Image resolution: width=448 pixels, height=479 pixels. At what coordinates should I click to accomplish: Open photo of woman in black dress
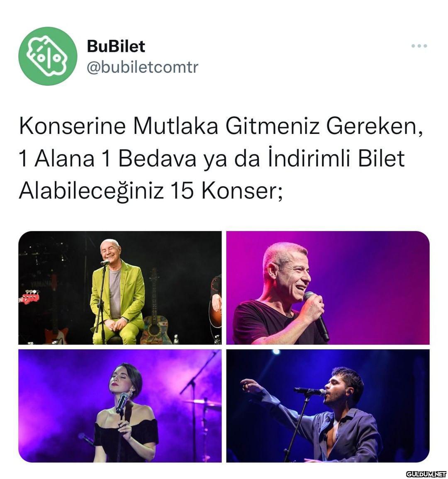[x=120, y=406]
